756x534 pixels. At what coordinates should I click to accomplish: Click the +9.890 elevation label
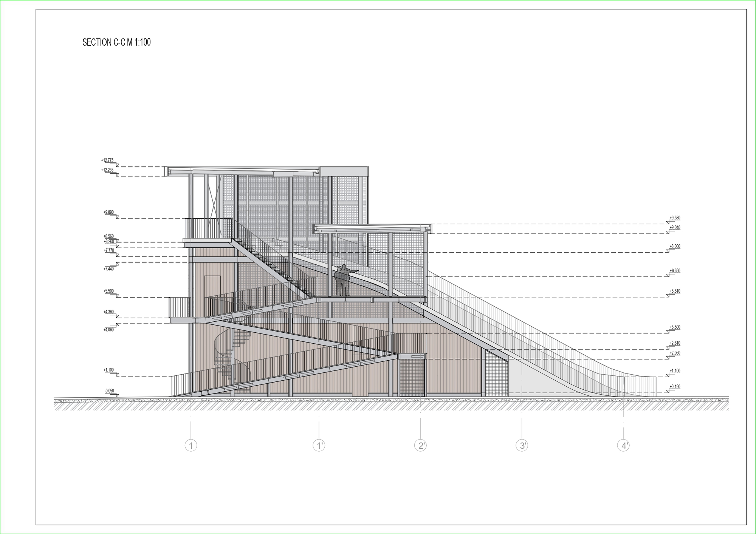point(109,213)
